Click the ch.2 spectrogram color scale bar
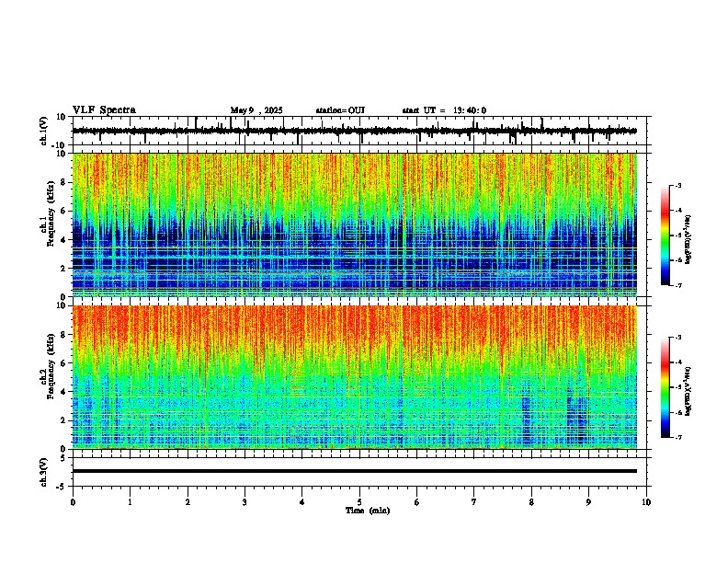Viewport: 728px width, 563px height. coord(665,387)
